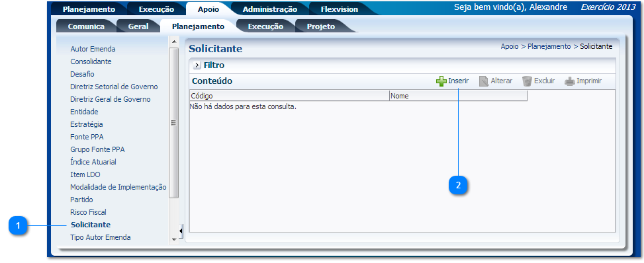The width and height of the screenshot is (644, 263).
Task: Open the Administração main tab
Action: [x=270, y=9]
